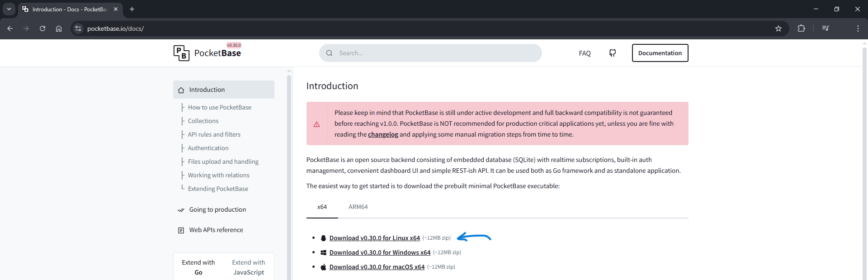Go to browser home icon
The height and width of the screenshot is (280, 868).
(59, 28)
